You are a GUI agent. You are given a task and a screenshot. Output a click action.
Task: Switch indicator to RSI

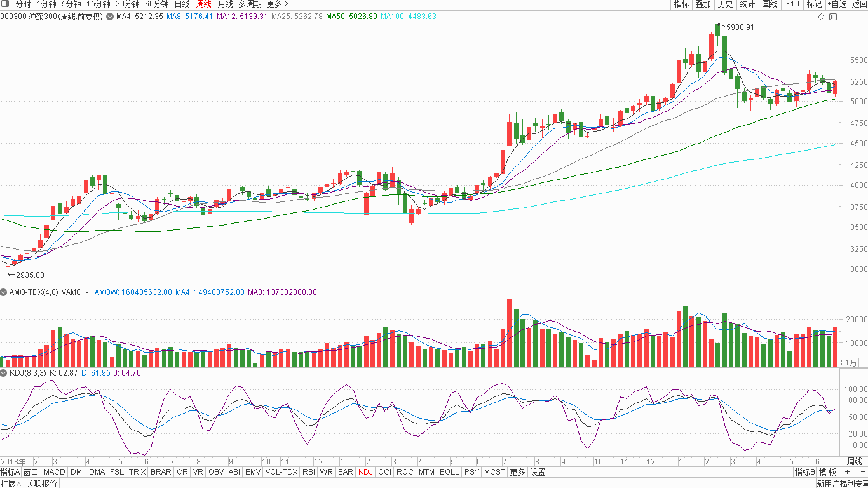pyautogui.click(x=309, y=472)
